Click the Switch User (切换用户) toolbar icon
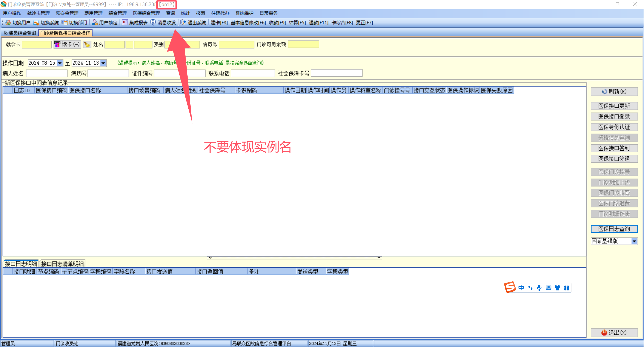644x347 pixels. (8, 23)
